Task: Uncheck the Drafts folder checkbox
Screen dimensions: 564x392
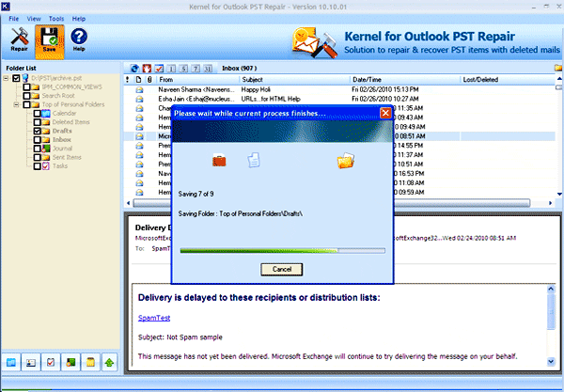Action: click(x=37, y=131)
